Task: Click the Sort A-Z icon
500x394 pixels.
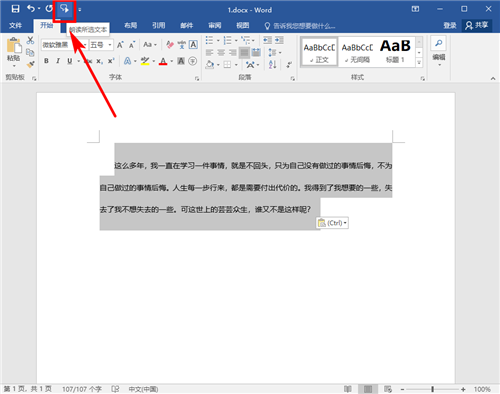Action: 272,65
